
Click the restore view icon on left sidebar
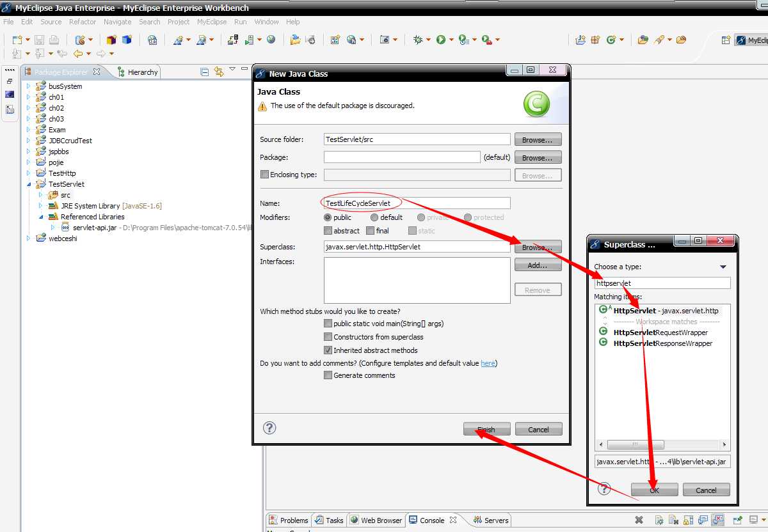pos(10,81)
